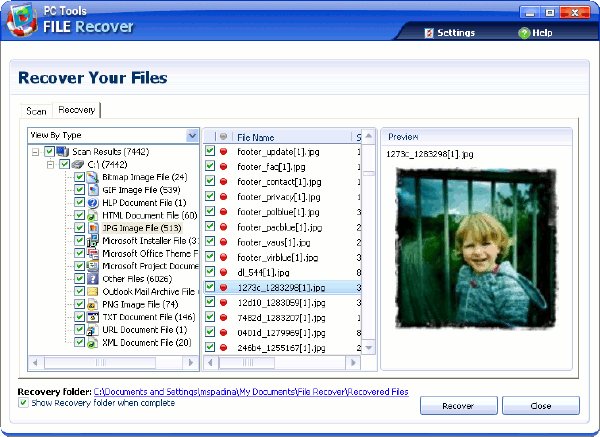
Task: Open the Settings text link in the header
Action: [456, 33]
